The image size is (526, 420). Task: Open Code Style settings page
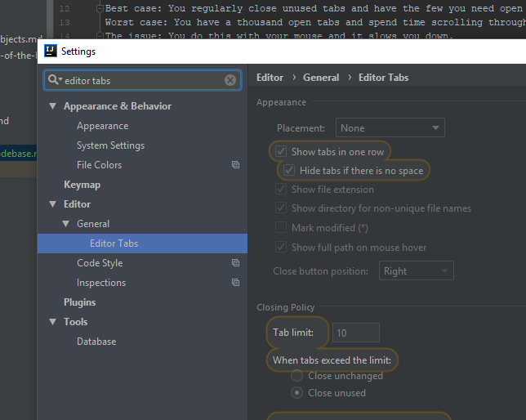100,263
